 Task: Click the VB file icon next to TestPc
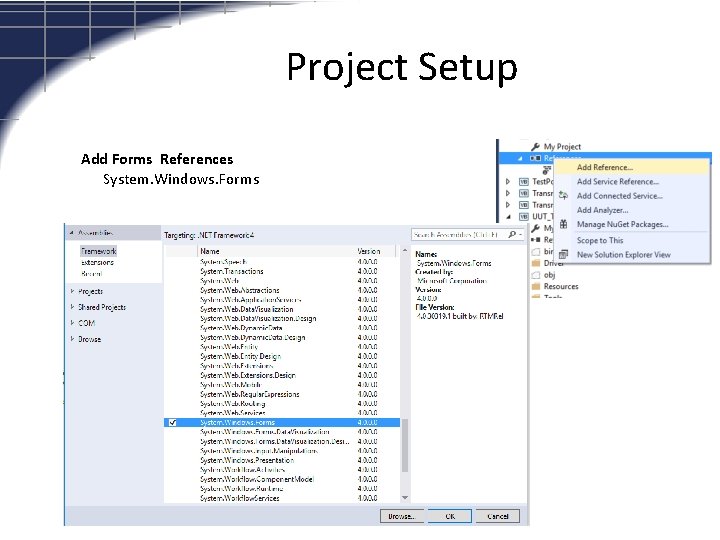point(523,182)
